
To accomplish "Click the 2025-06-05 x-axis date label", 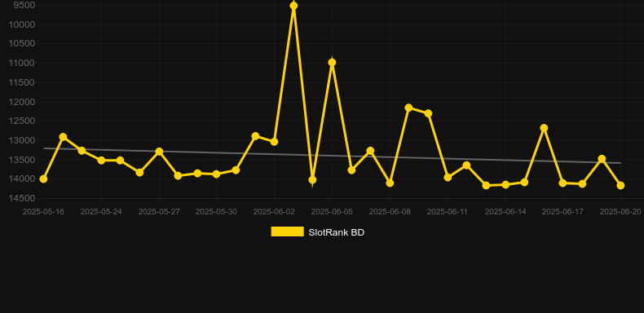I will click(333, 212).
